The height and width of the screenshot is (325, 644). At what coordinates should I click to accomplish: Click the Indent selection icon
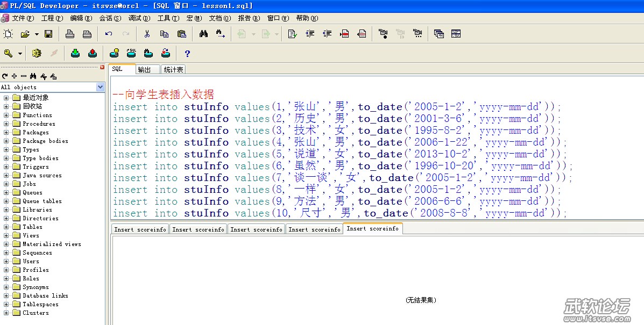click(x=310, y=34)
